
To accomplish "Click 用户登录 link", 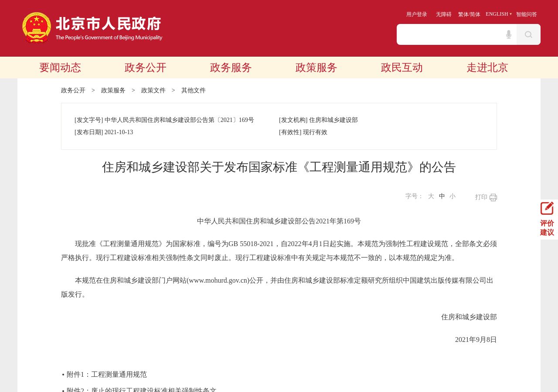I will point(417,14).
